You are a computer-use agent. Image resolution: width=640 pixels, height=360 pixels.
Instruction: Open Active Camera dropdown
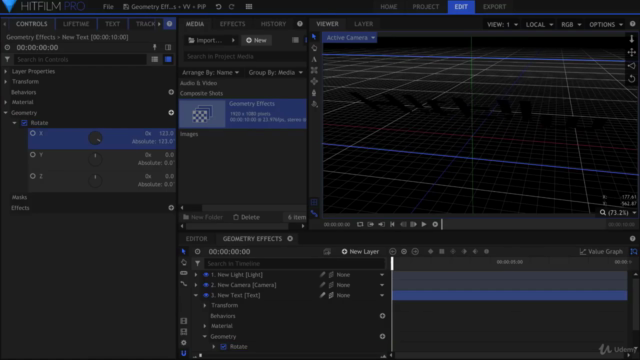349,38
